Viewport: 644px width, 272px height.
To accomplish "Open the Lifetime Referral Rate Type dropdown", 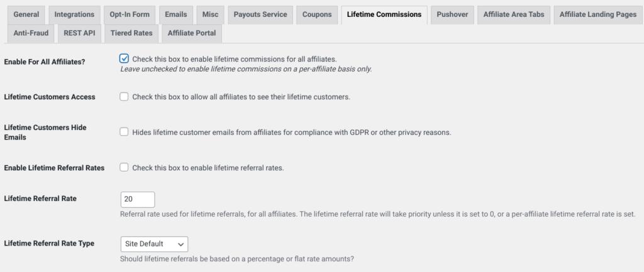I will [155, 244].
